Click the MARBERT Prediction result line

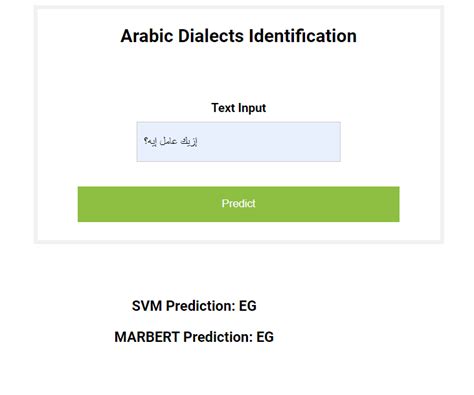pos(194,337)
